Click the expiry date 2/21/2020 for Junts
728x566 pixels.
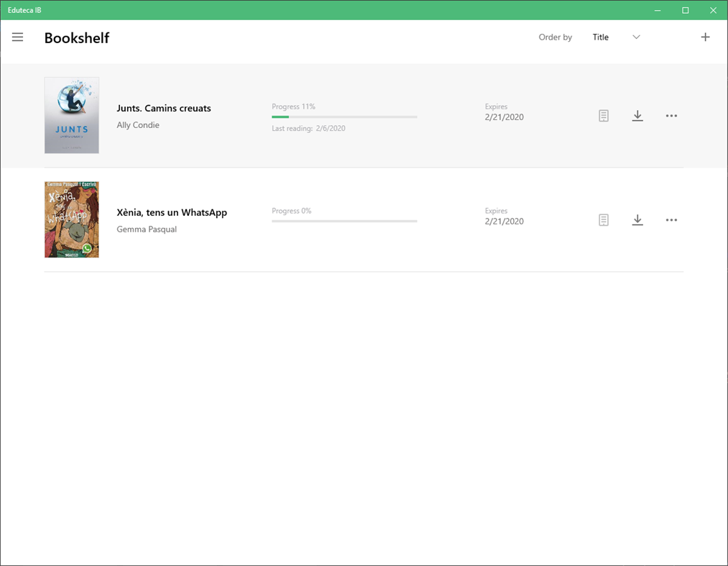click(x=504, y=117)
